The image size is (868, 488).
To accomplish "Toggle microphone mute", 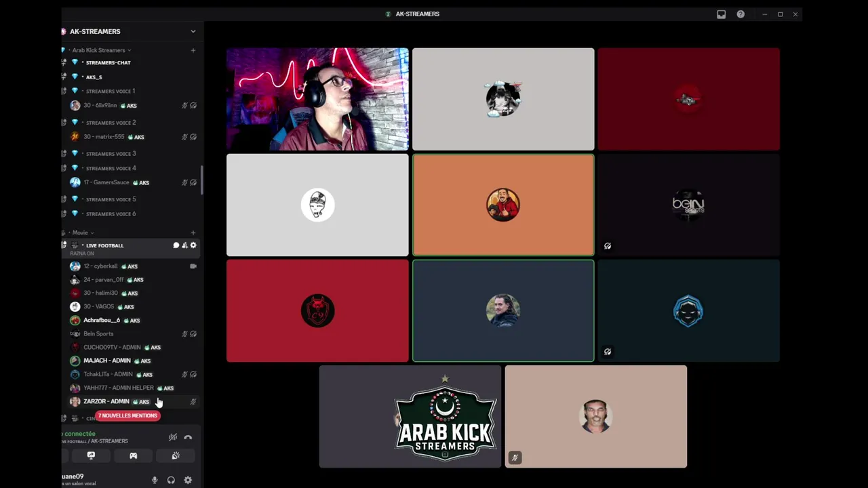I will 155,480.
